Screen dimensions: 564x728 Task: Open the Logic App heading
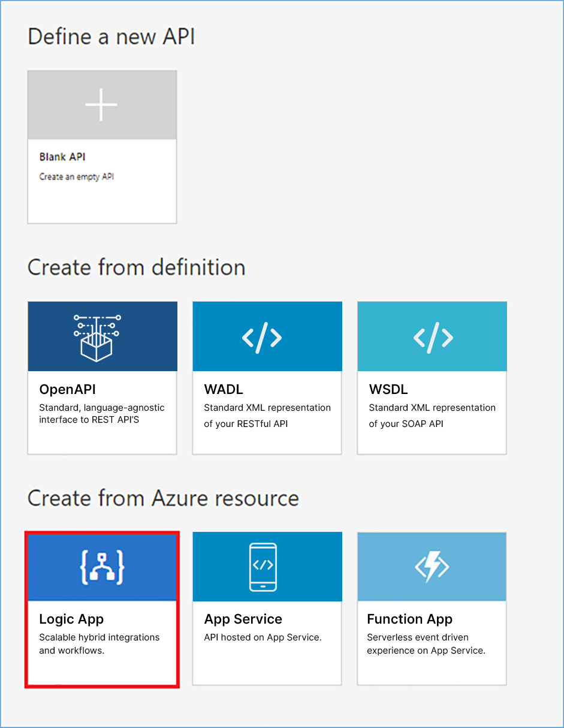71,619
